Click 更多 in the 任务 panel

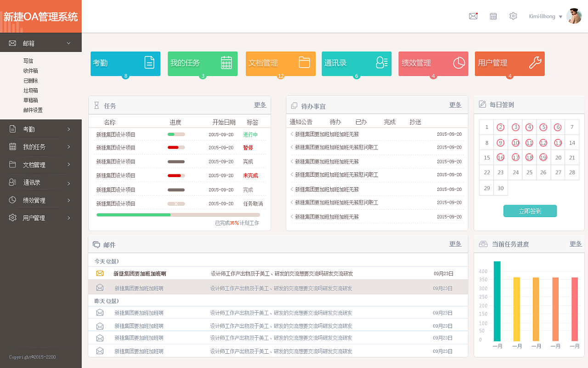tap(260, 105)
